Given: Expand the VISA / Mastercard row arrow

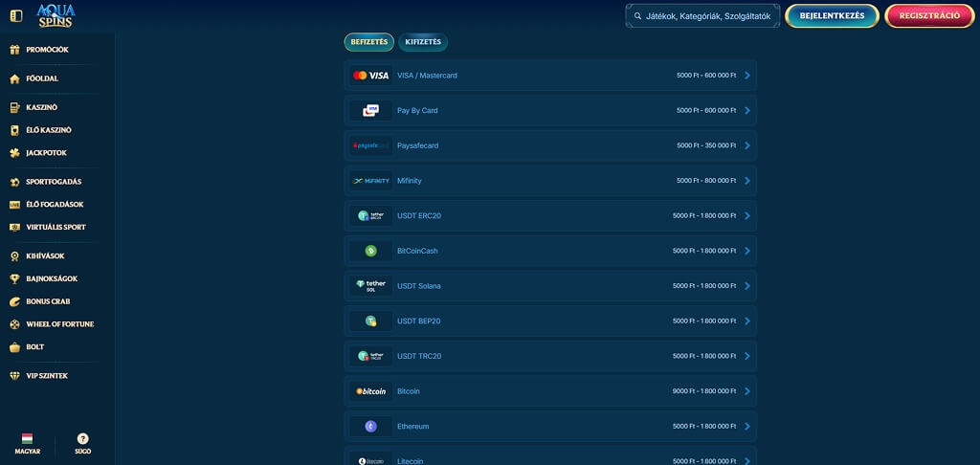Looking at the screenshot, I should [x=746, y=76].
